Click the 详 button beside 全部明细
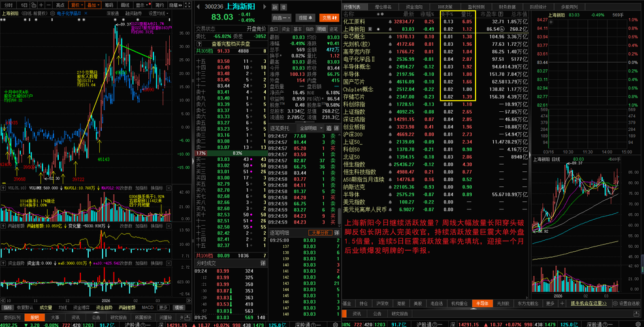Image resolution: width=644 pixels, height=327 pixels. tap(336, 128)
